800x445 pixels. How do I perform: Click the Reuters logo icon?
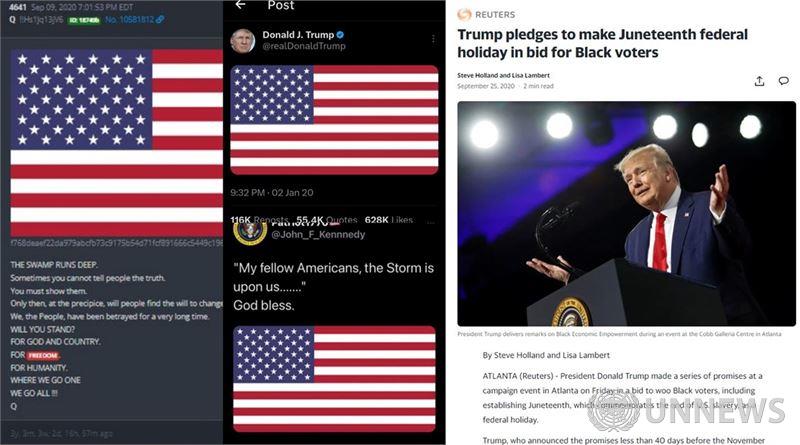[464, 14]
